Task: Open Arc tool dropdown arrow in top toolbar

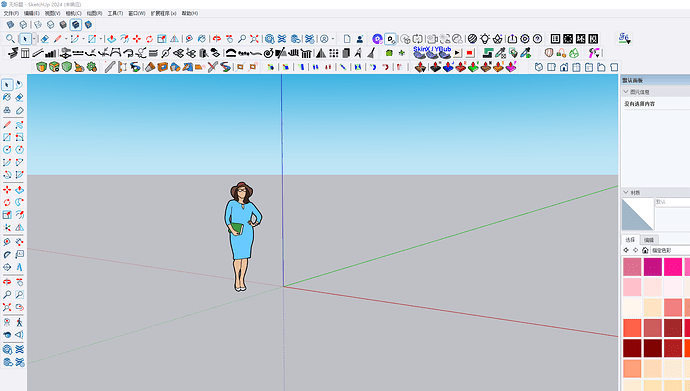Action: [x=83, y=39]
